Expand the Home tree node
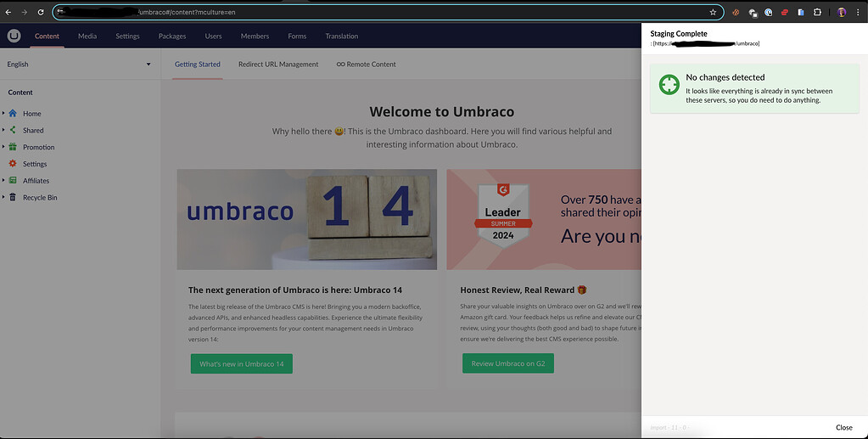 (3, 113)
